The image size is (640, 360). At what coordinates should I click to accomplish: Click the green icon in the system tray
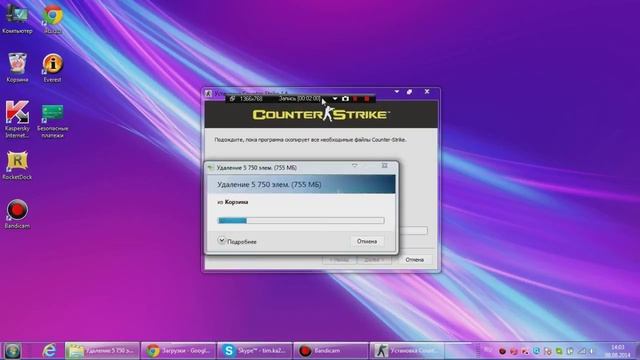[559, 351]
